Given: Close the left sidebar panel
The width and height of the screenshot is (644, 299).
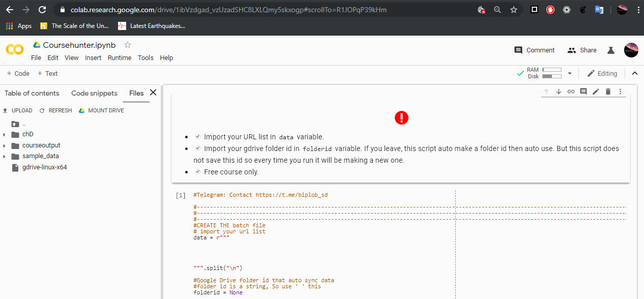Looking at the screenshot, I should [x=153, y=93].
